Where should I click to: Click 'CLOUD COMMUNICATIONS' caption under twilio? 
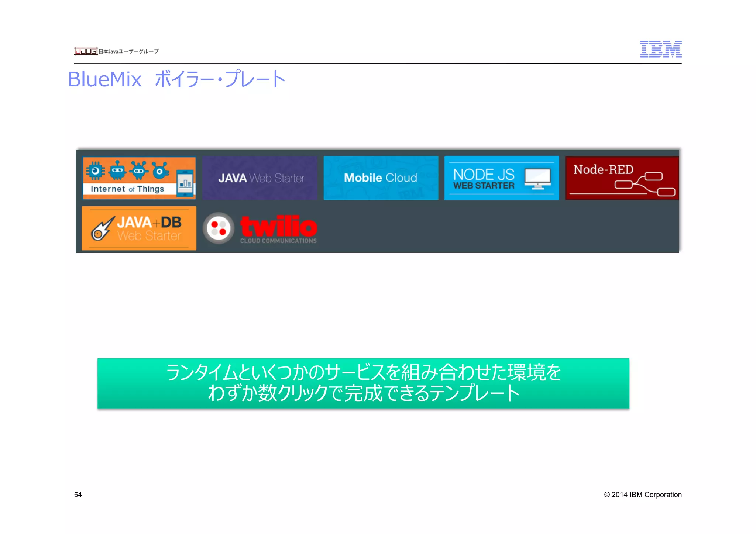click(x=278, y=241)
